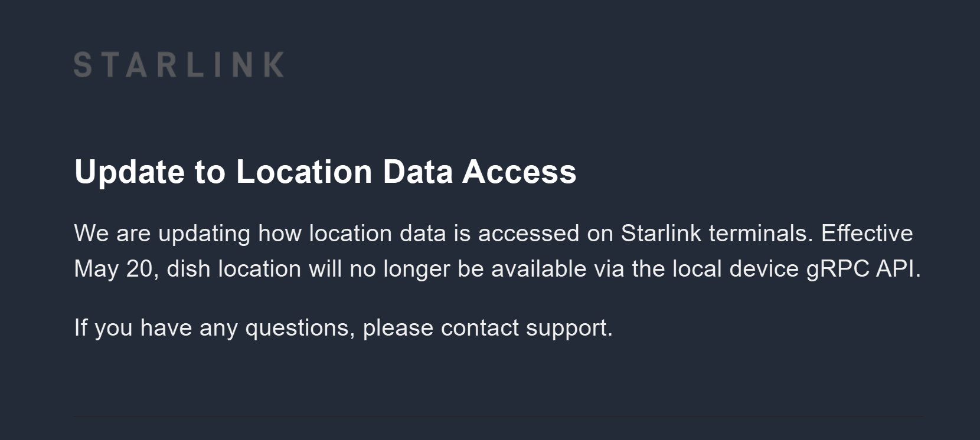Click the first S of the STARLINK logo
Screen dimensions: 980x440
click(x=83, y=65)
